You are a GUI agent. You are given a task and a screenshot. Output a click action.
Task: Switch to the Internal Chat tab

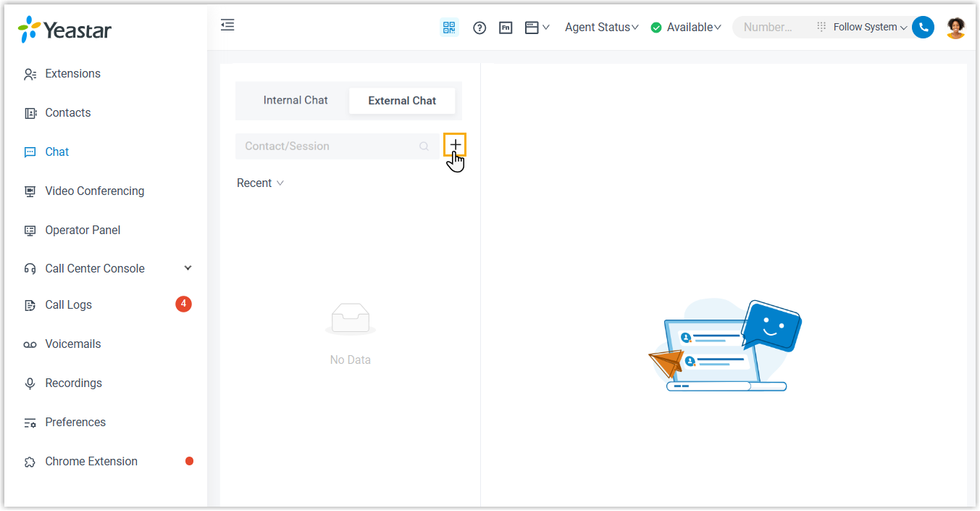pos(296,101)
